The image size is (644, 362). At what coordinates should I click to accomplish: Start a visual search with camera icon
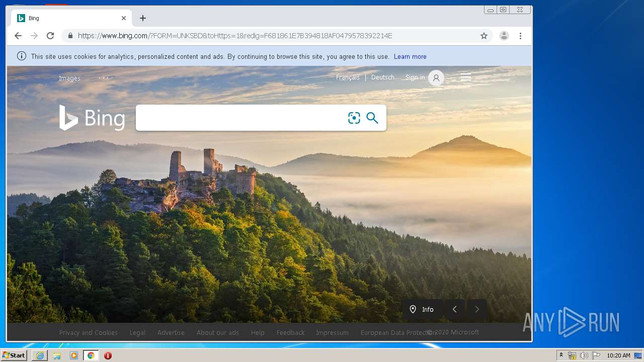[x=354, y=118]
